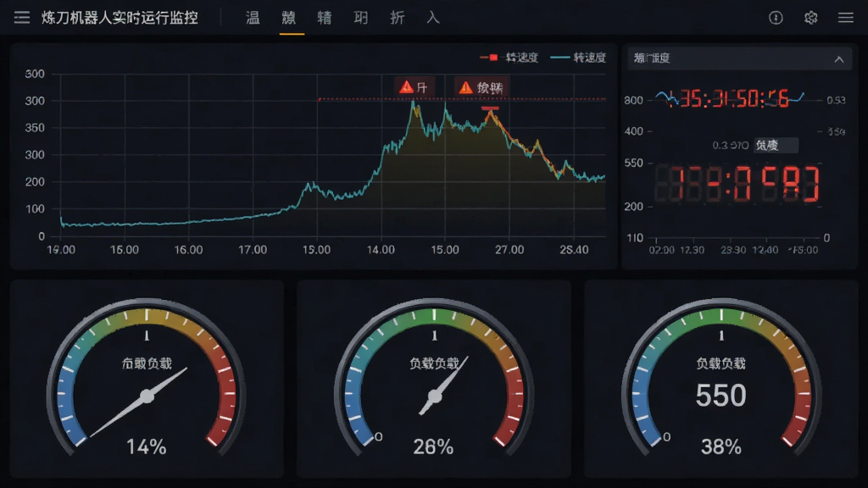
Task: Select the wider second warning triangle badge
Action: (481, 87)
